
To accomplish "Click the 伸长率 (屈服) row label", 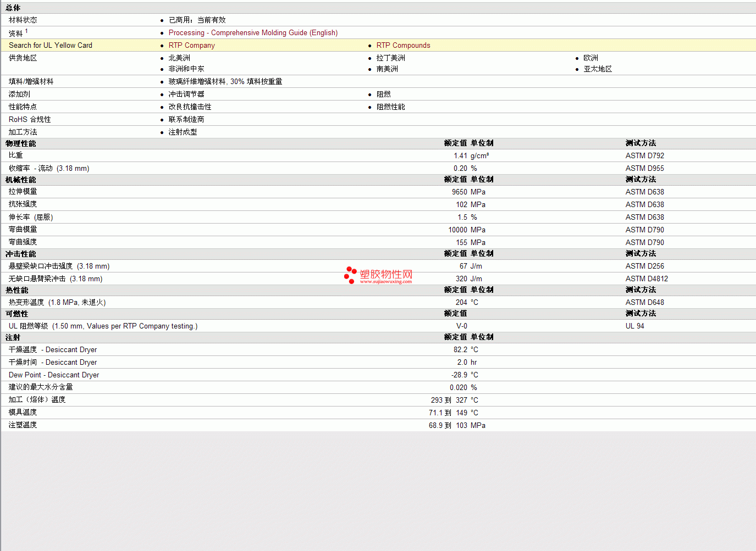I will point(31,218).
